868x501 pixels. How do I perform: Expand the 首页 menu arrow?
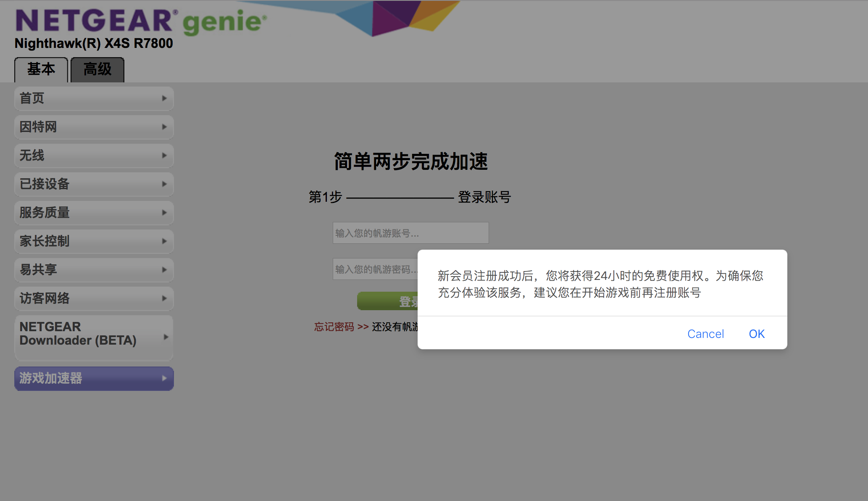pyautogui.click(x=164, y=98)
